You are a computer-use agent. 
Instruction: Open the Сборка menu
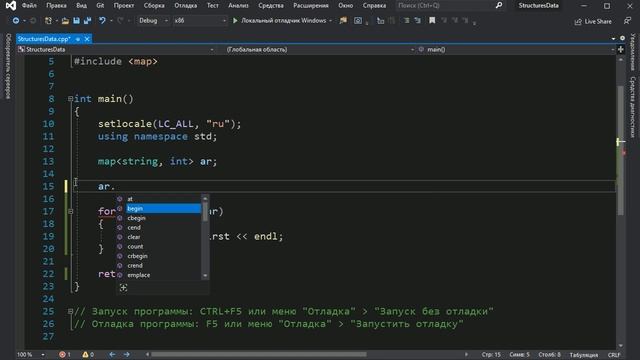pyautogui.click(x=154, y=5)
